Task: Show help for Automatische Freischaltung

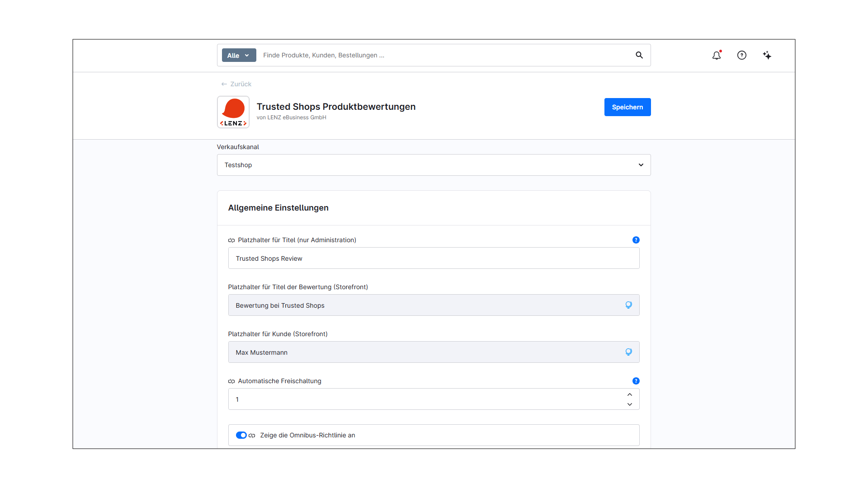Action: pos(636,381)
